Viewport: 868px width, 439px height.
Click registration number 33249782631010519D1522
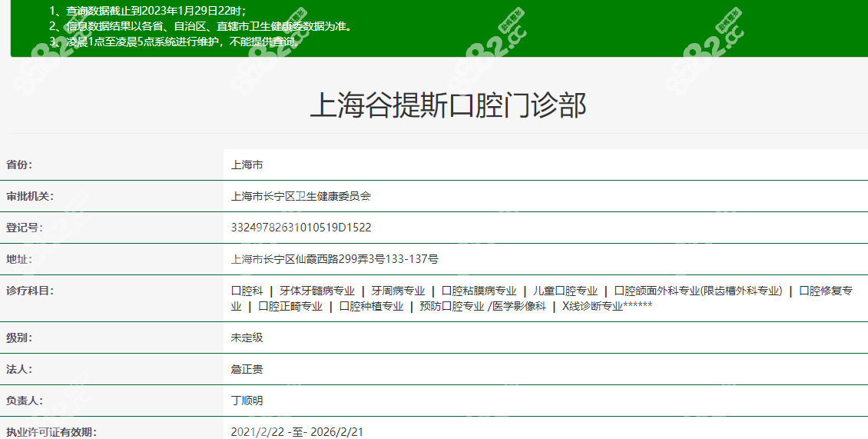click(x=301, y=228)
